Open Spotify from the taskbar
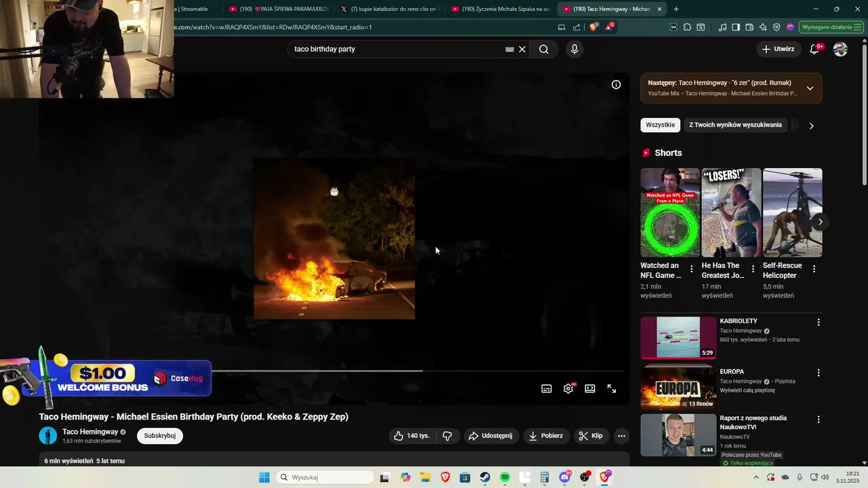 click(505, 477)
